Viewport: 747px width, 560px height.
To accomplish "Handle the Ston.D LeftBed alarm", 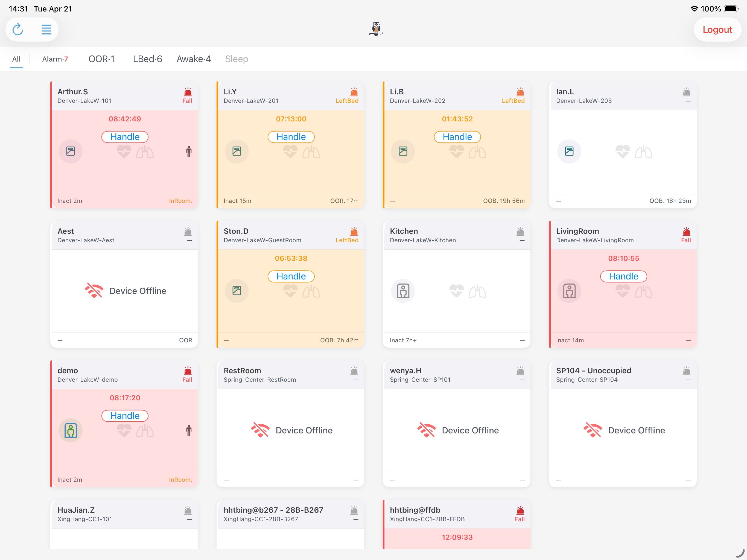I will click(291, 276).
